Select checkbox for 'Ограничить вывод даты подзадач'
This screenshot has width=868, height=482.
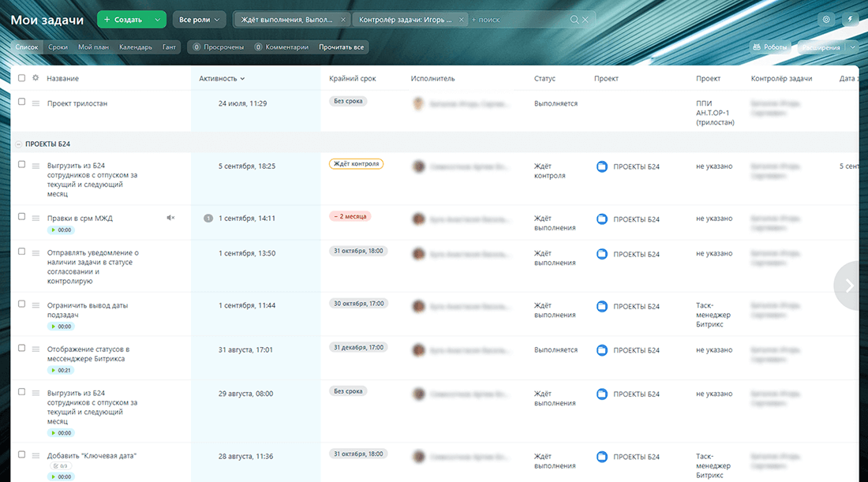[x=22, y=305]
